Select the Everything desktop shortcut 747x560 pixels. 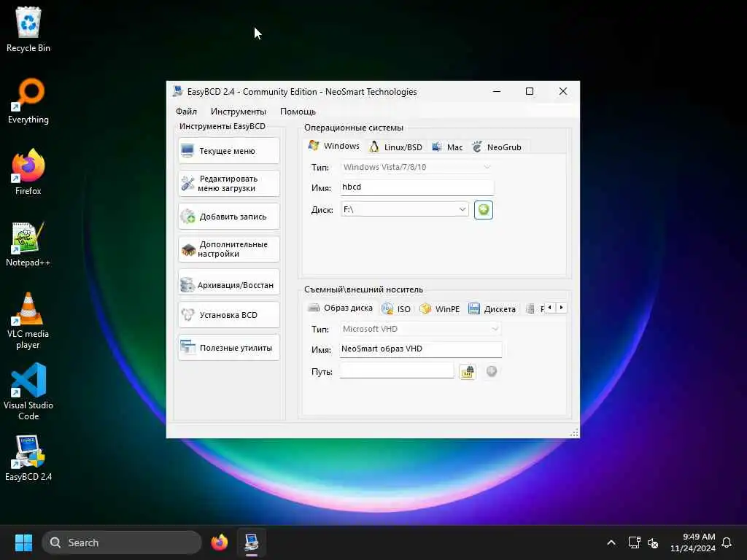tap(28, 101)
